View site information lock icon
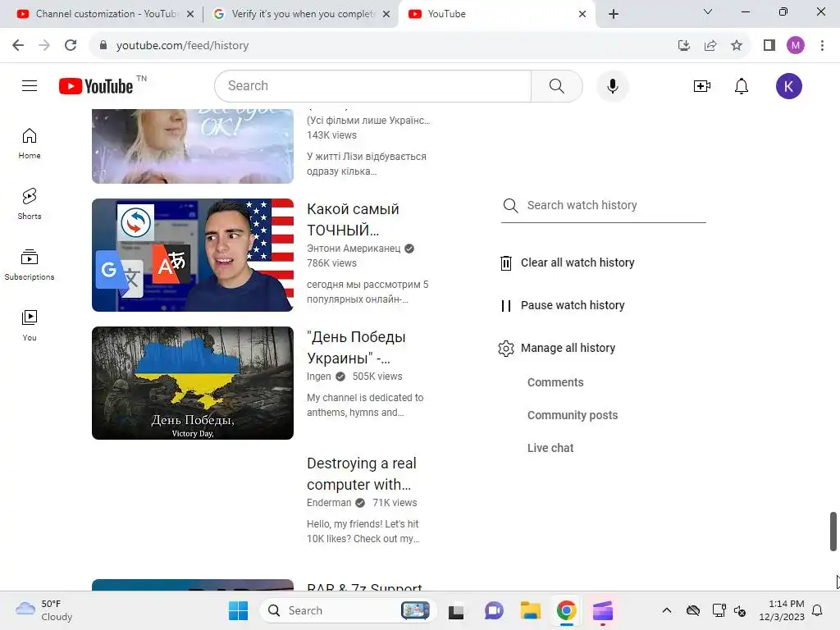Viewport: 840px width, 630px height. point(103,46)
